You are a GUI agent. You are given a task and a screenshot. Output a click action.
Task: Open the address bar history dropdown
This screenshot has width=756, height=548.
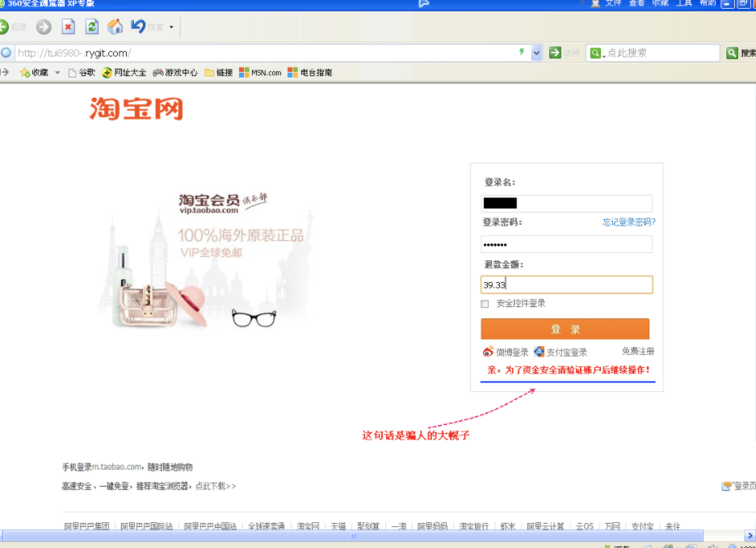536,53
